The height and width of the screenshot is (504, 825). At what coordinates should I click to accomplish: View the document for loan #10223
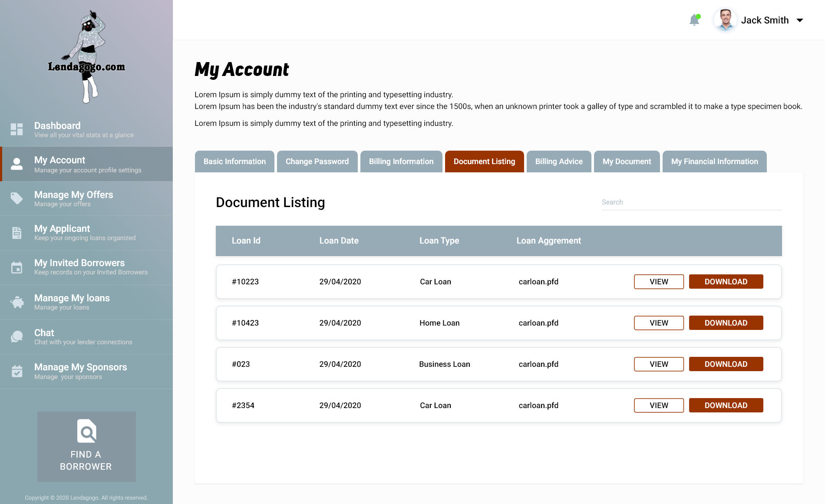(659, 282)
